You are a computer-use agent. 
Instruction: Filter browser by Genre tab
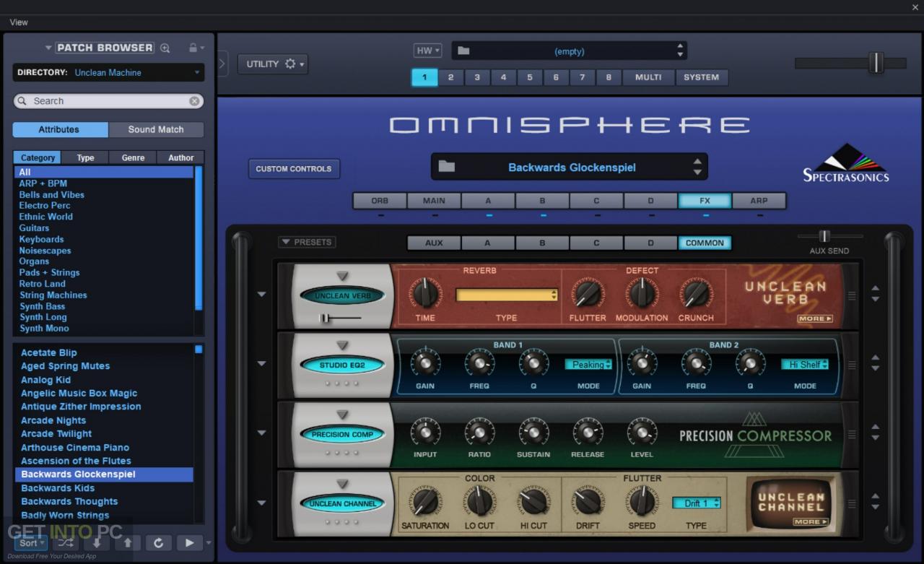point(133,157)
